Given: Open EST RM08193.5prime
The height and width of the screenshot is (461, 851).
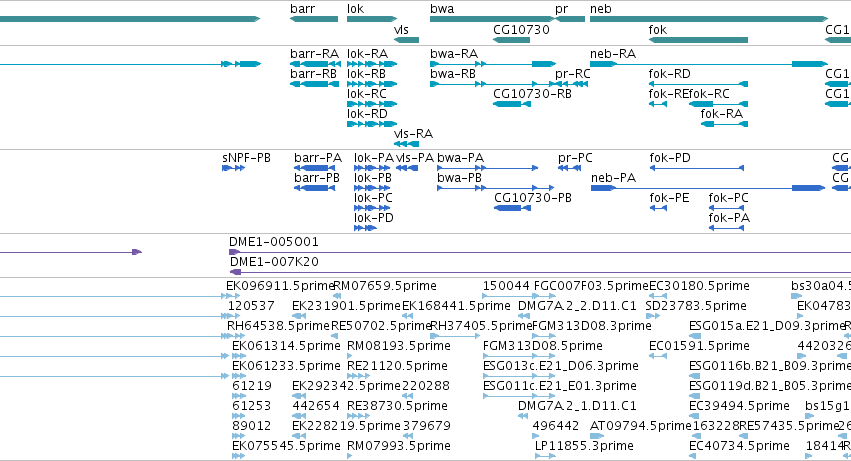Looking at the screenshot, I should 399,346.
